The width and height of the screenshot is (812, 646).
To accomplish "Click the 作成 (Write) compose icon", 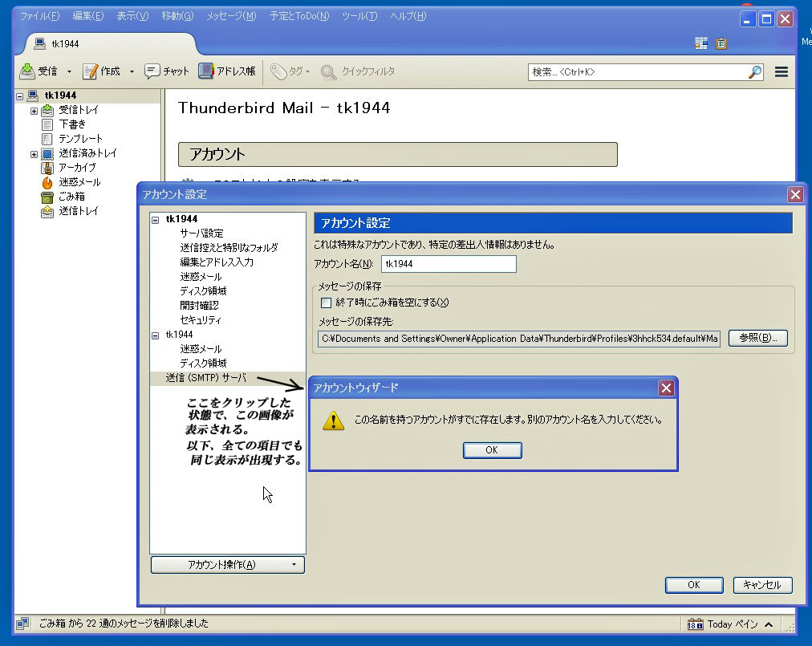I will click(91, 71).
